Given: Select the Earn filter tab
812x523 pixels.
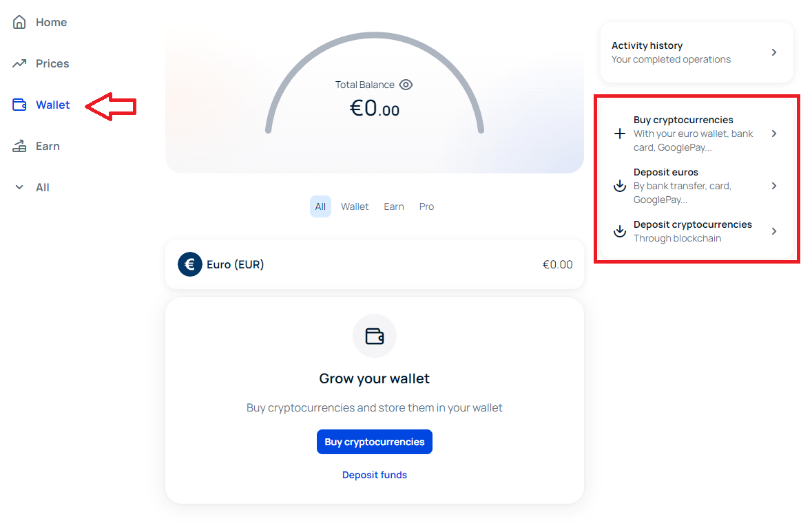Looking at the screenshot, I should pos(394,206).
